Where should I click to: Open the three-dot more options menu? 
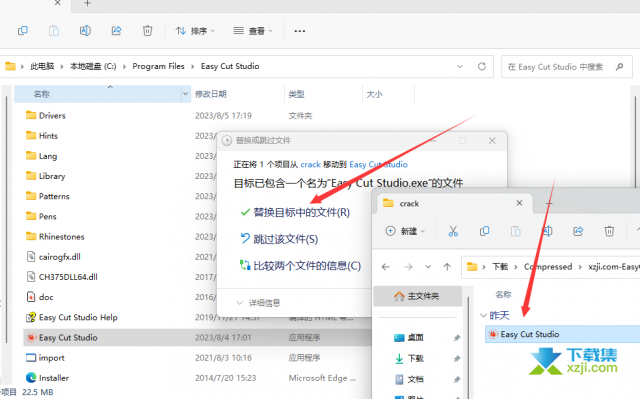300,31
